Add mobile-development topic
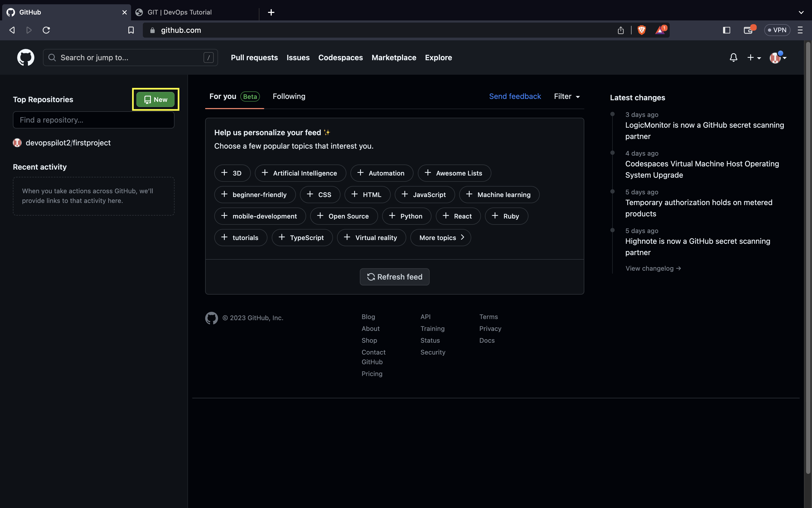Image resolution: width=812 pixels, height=508 pixels. [260, 216]
